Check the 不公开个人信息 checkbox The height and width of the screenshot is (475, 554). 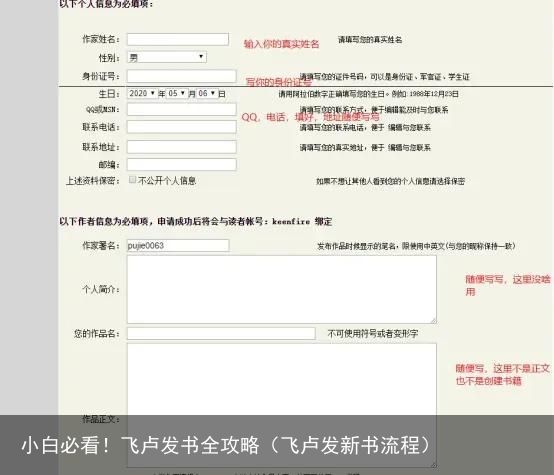click(132, 180)
